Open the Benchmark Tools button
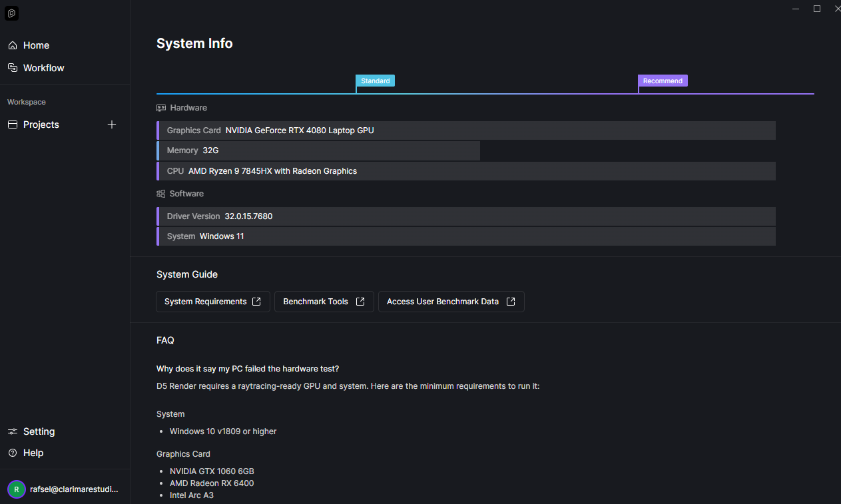The width and height of the screenshot is (841, 504). [324, 302]
